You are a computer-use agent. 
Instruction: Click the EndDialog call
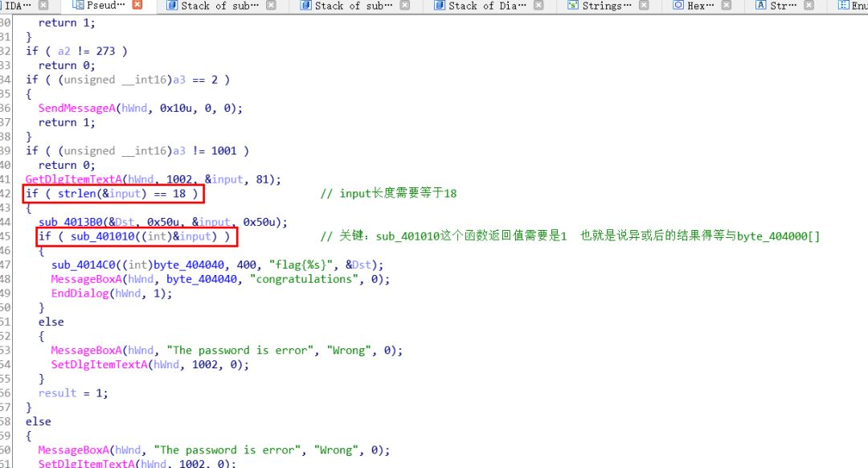(80, 294)
